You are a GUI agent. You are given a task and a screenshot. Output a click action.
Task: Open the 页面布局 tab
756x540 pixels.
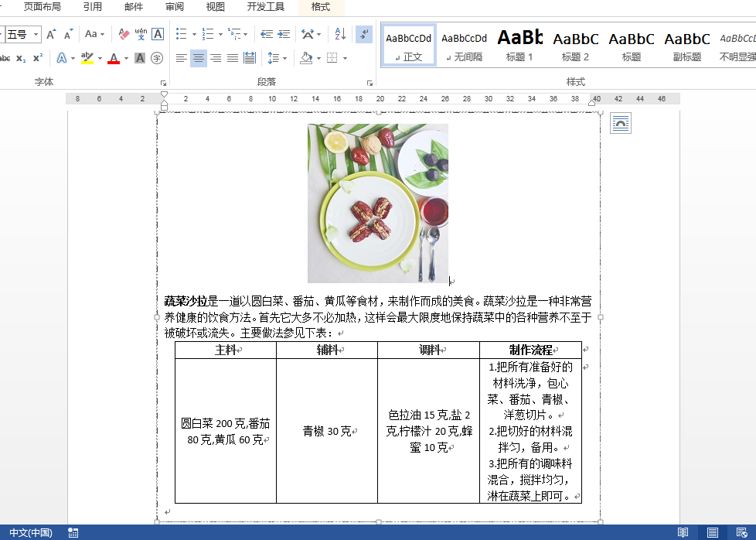[x=43, y=7]
